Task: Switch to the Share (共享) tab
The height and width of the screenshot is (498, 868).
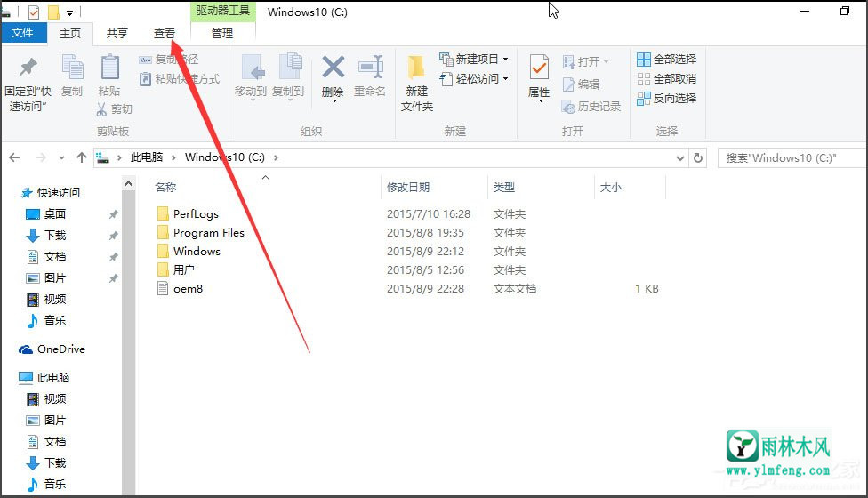Action: pos(117,33)
